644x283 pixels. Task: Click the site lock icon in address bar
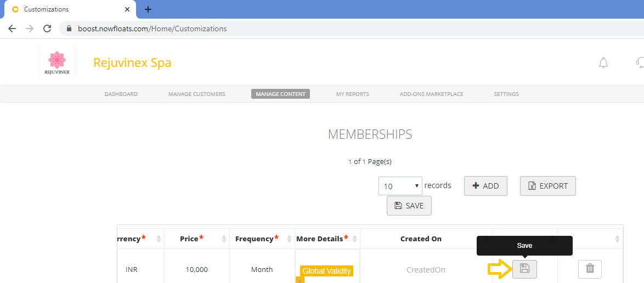[x=69, y=29]
